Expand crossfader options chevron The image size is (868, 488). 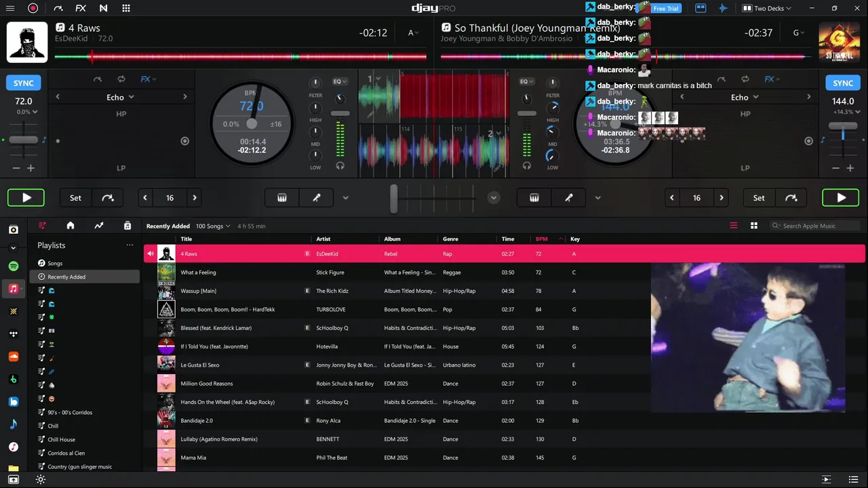click(494, 198)
